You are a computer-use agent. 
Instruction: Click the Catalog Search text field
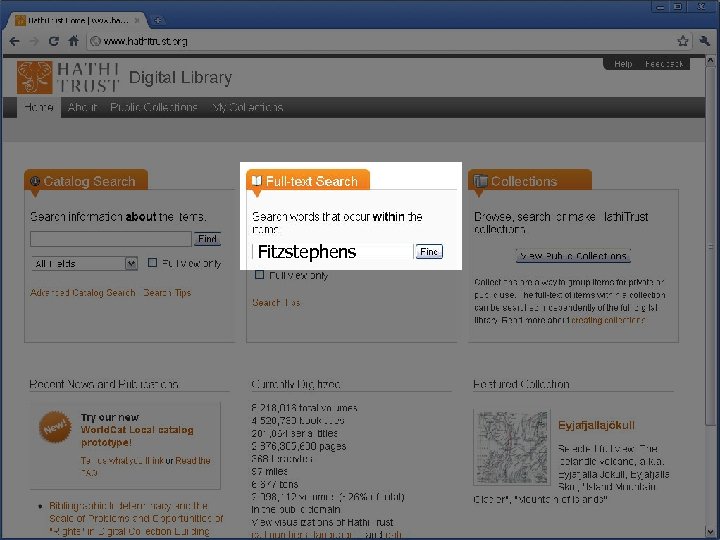pyautogui.click(x=111, y=239)
